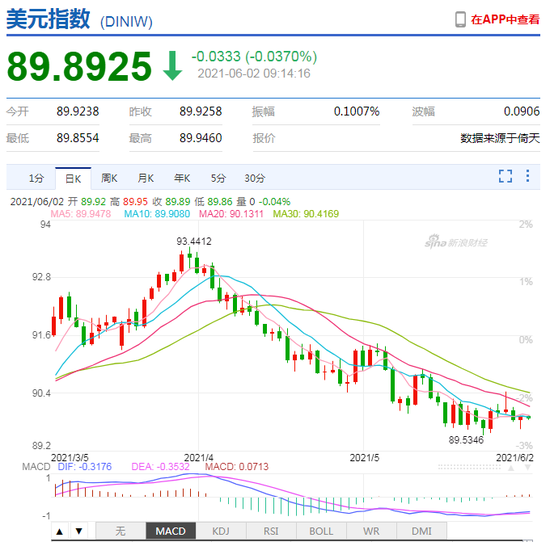
Task: Click the change value -0.0333 (-0.0370%)
Action: pyautogui.click(x=254, y=56)
